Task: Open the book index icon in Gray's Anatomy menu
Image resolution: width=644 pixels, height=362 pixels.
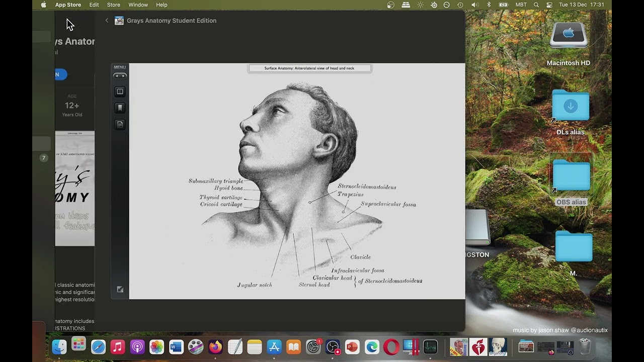Action: click(120, 92)
